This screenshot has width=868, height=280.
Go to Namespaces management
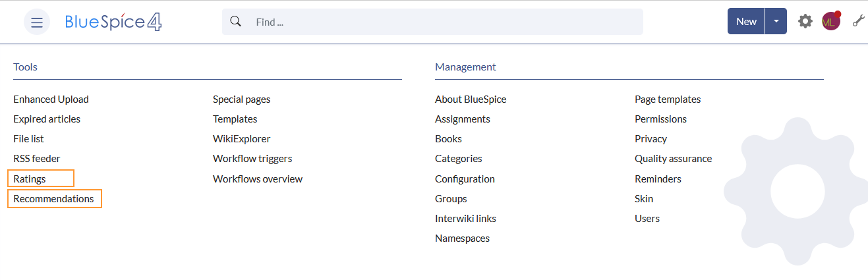(462, 238)
